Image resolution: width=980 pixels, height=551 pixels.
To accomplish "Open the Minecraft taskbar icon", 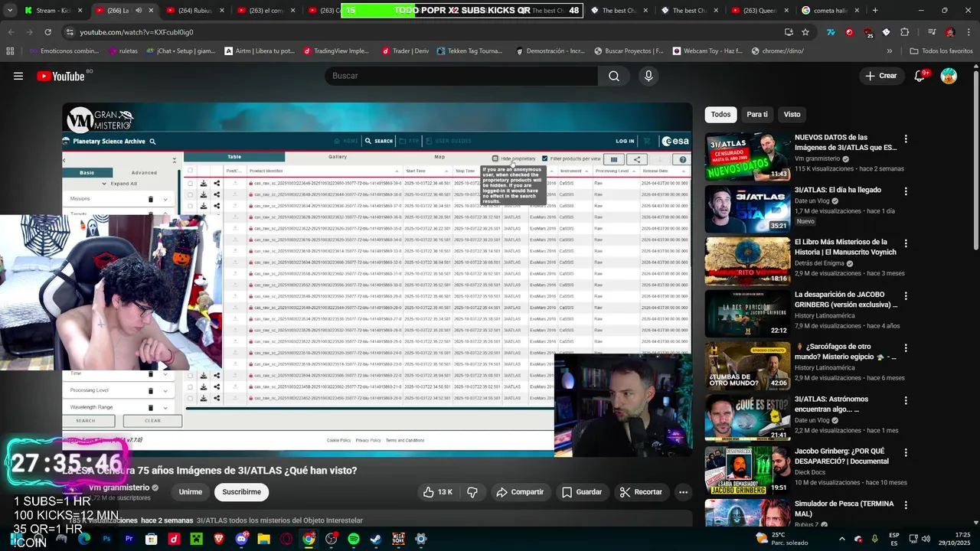I will [196, 539].
